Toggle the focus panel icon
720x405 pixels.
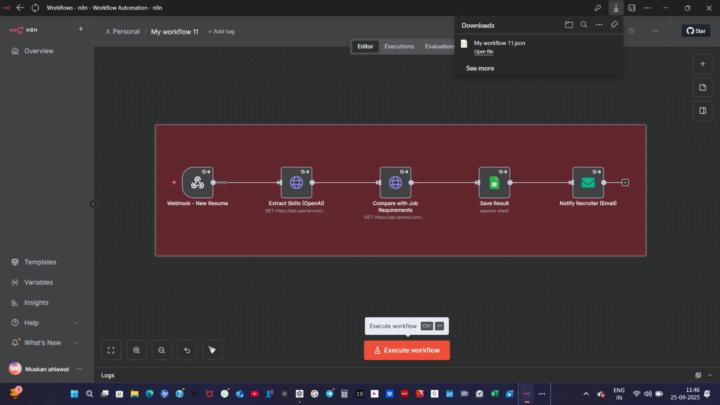[703, 111]
